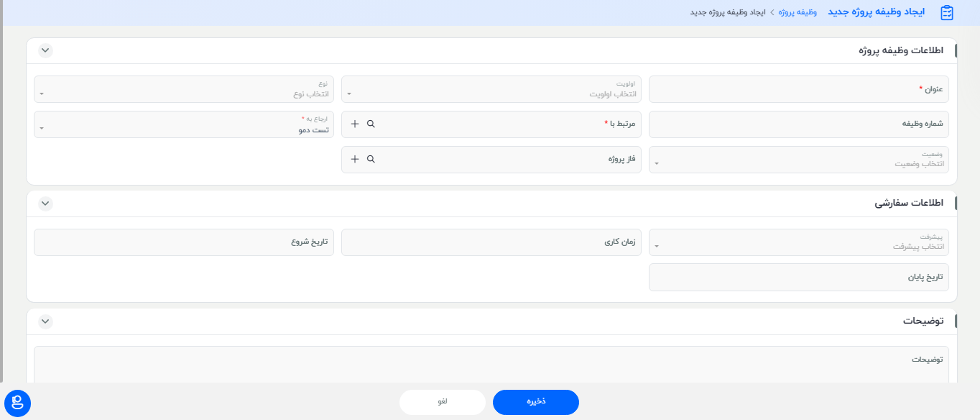
Task: Click the ذخیره (save) button
Action: click(x=535, y=402)
